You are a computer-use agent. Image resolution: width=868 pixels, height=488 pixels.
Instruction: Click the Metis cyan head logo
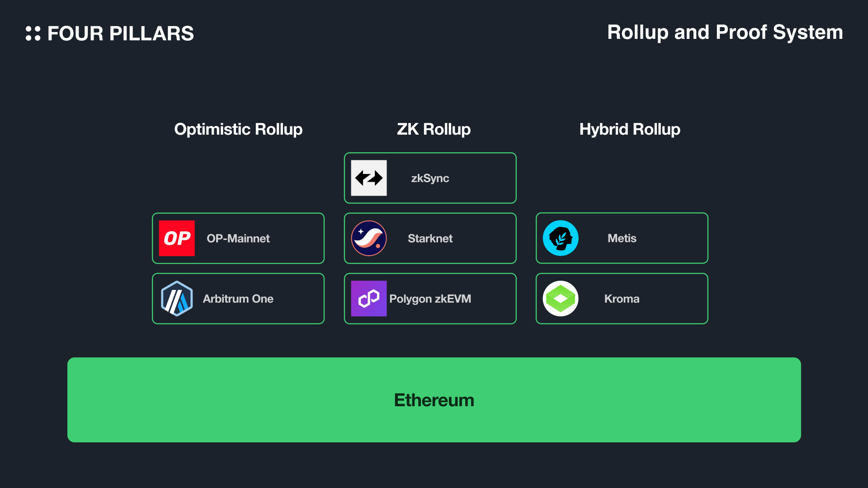561,238
